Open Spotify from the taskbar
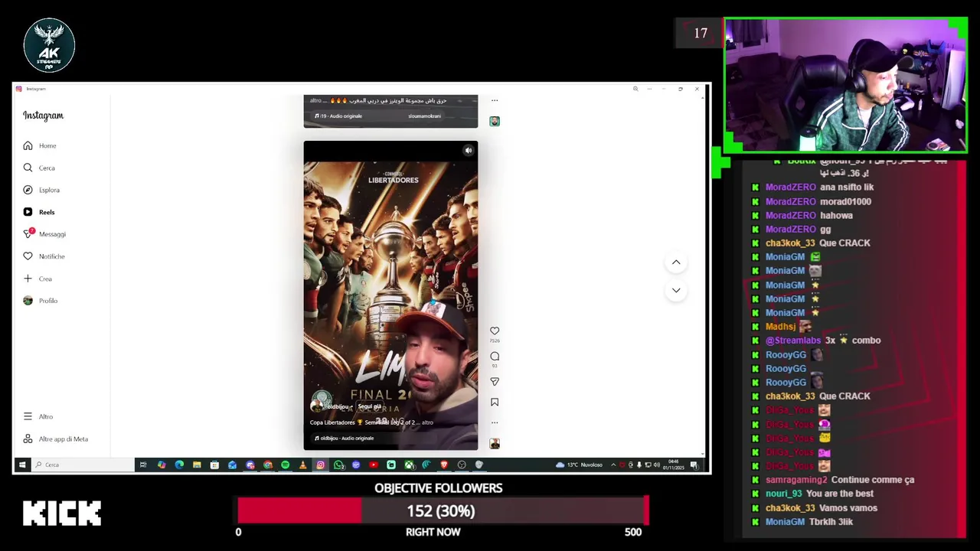Screen dimensions: 980x551 [286, 465]
